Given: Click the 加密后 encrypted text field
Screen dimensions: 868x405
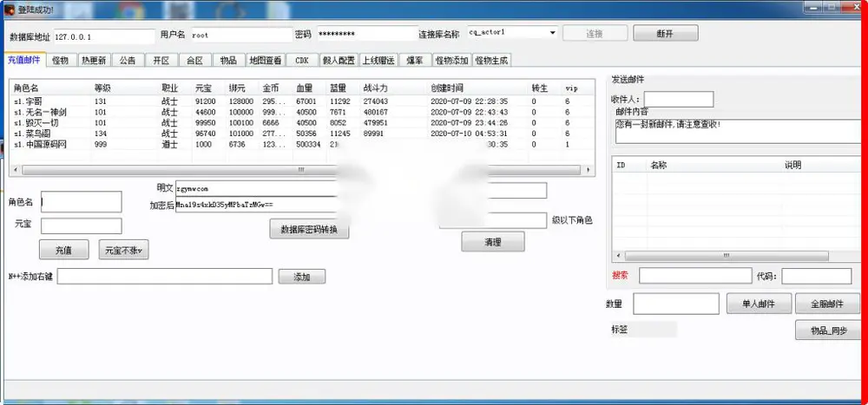Looking at the screenshot, I should [x=257, y=205].
